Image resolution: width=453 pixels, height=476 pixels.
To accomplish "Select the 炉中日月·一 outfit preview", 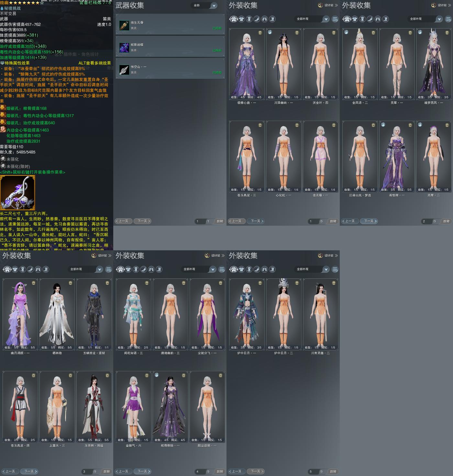I will point(247,314).
